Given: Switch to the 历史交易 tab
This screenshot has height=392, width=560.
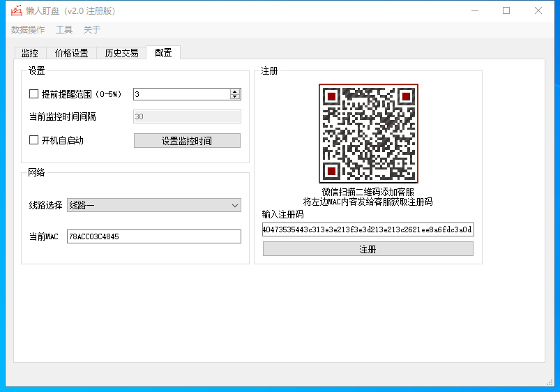Looking at the screenshot, I should coord(121,53).
